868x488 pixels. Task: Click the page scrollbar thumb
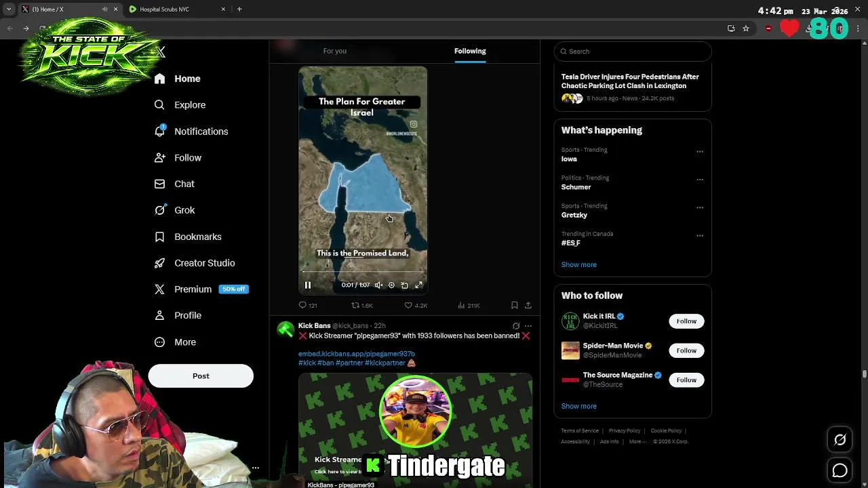(864, 374)
